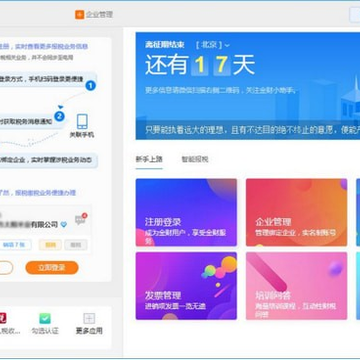Open the 北京 city dropdown

pos(213,45)
